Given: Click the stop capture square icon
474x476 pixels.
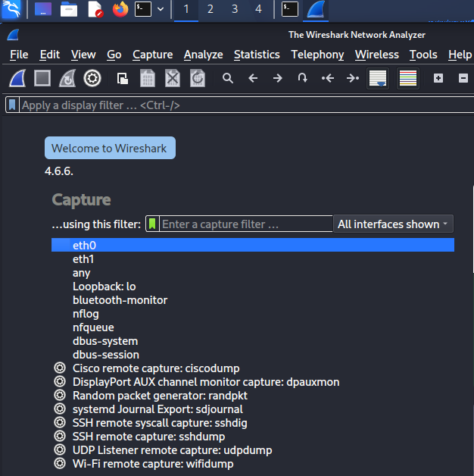Looking at the screenshot, I should click(42, 78).
